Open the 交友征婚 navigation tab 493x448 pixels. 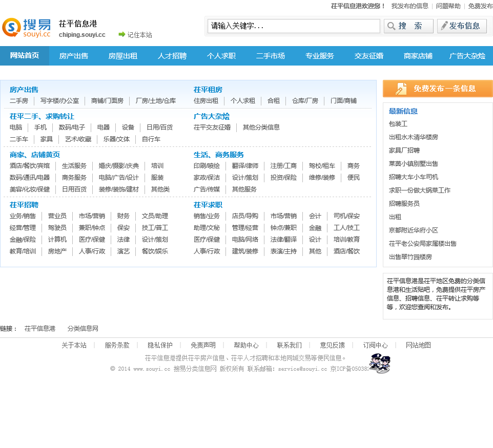369,56
